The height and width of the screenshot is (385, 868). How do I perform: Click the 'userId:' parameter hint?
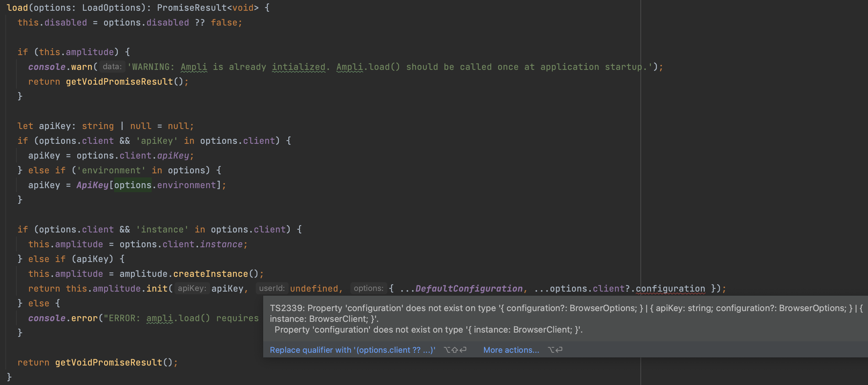point(272,288)
